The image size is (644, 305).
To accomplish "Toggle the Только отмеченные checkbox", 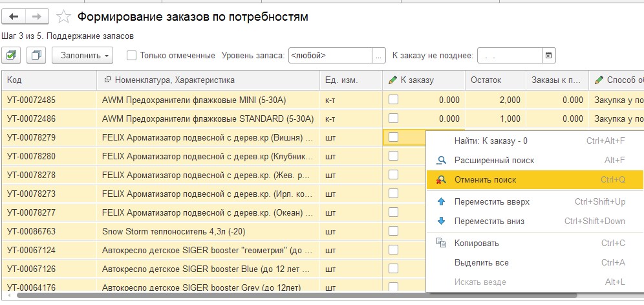I will (x=132, y=56).
